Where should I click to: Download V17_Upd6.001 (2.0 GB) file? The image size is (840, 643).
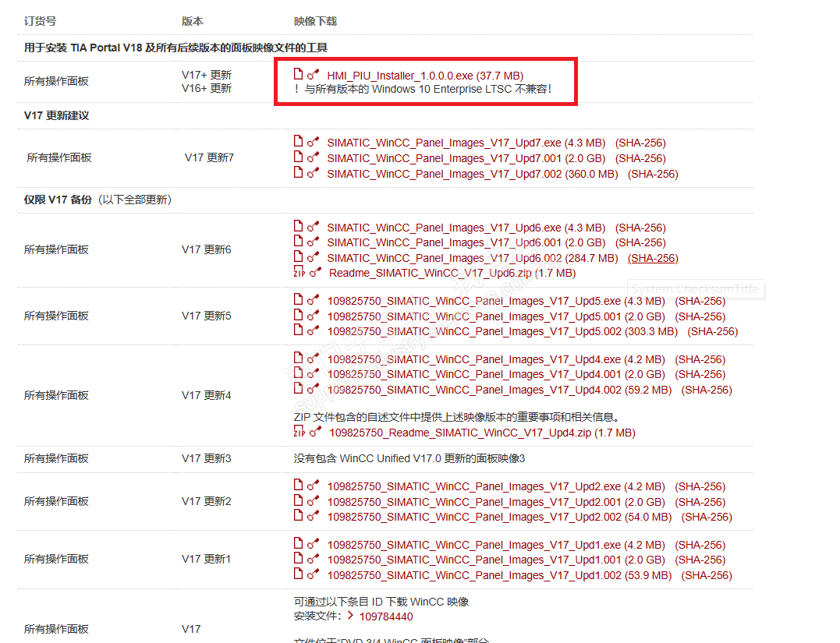click(x=466, y=242)
